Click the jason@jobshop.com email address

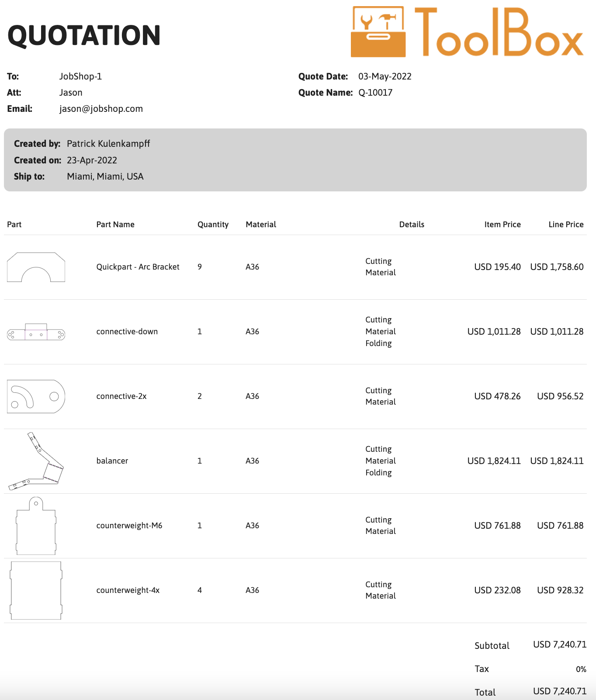click(x=101, y=109)
